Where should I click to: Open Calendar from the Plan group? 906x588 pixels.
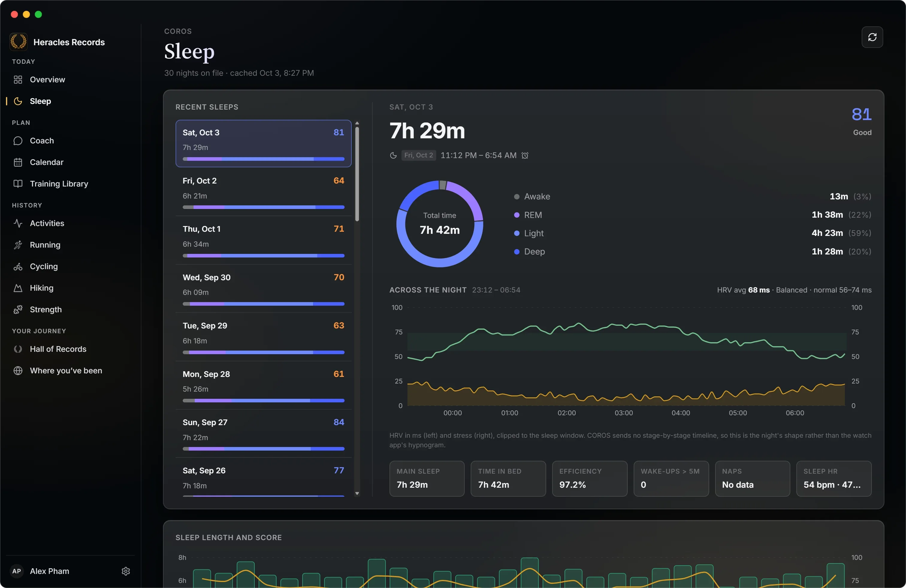click(70, 162)
